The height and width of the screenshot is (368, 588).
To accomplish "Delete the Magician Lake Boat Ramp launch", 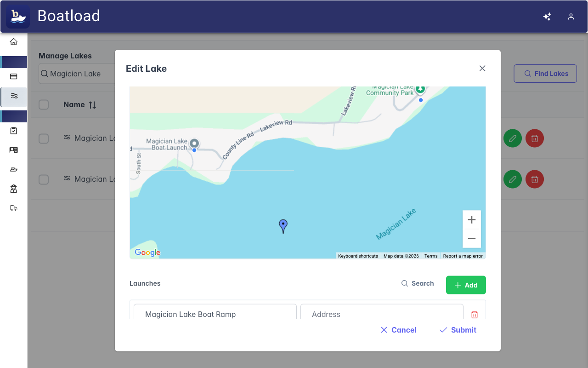I will click(475, 315).
